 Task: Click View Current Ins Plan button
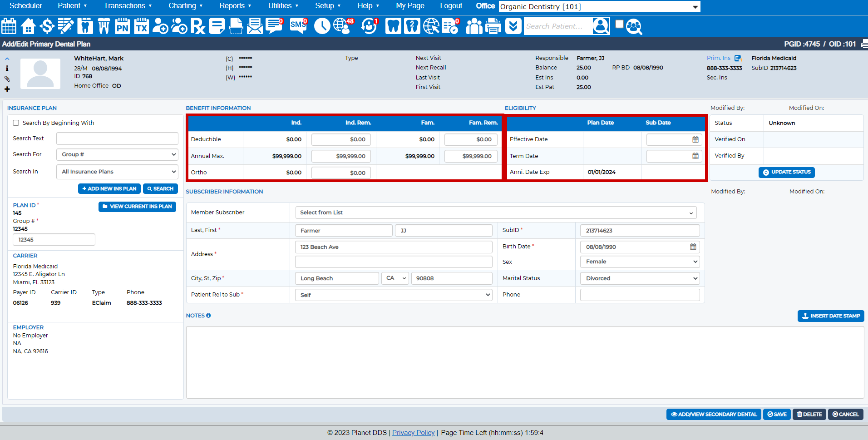click(137, 207)
